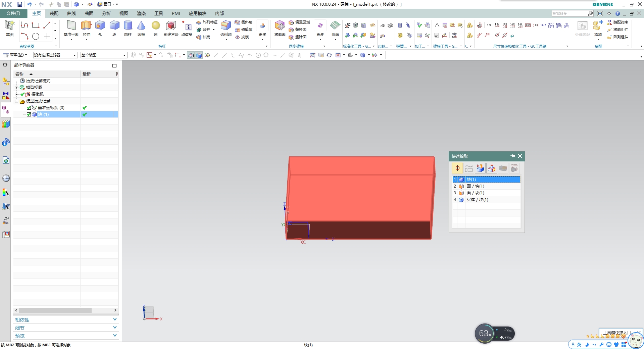Select the 草图 (Sketch) tool
The height and width of the screenshot is (349, 644).
9,27
